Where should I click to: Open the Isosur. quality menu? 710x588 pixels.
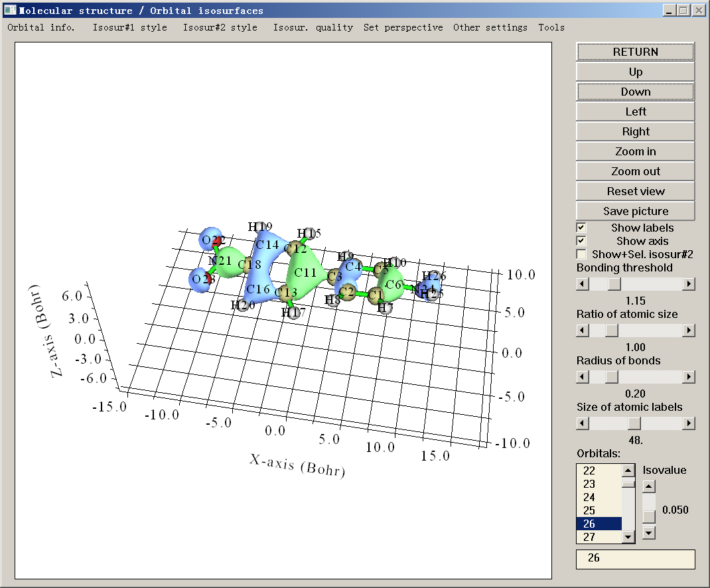[313, 27]
